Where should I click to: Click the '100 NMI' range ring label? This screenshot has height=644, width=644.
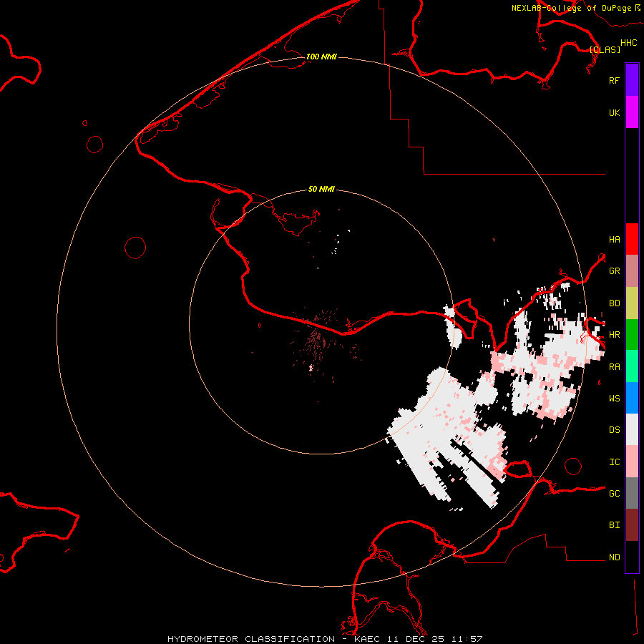(x=321, y=57)
